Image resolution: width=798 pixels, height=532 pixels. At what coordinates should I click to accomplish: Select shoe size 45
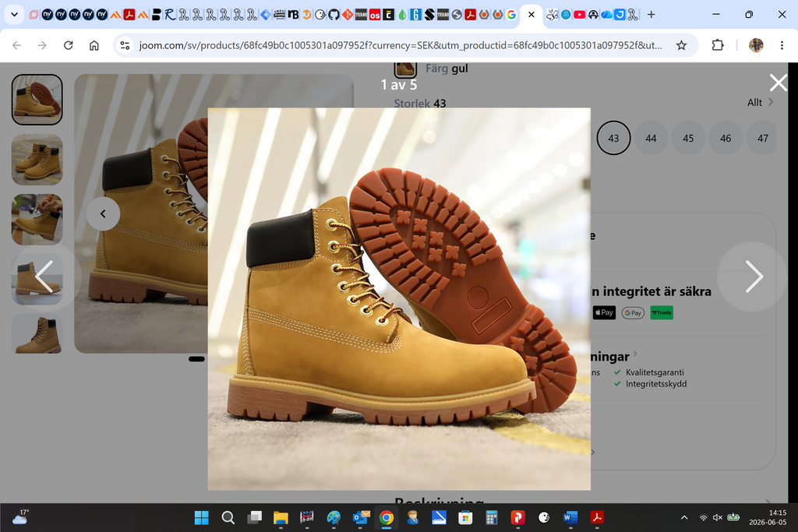pos(688,138)
